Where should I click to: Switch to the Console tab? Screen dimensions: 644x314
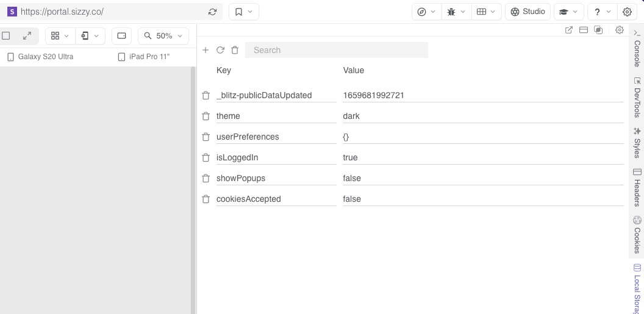(x=637, y=48)
